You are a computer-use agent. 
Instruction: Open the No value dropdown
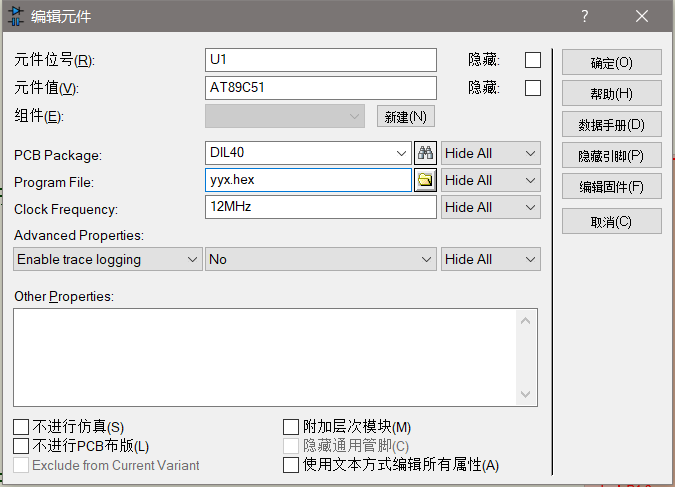(321, 259)
